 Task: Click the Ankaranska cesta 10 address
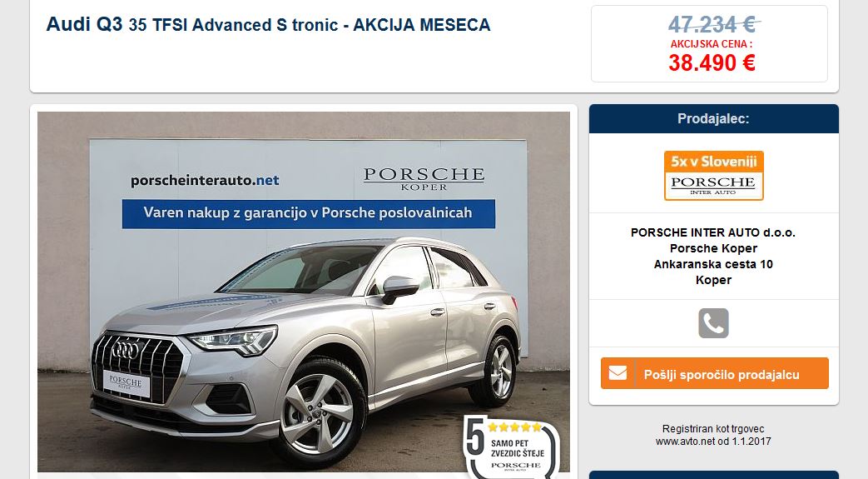(713, 264)
